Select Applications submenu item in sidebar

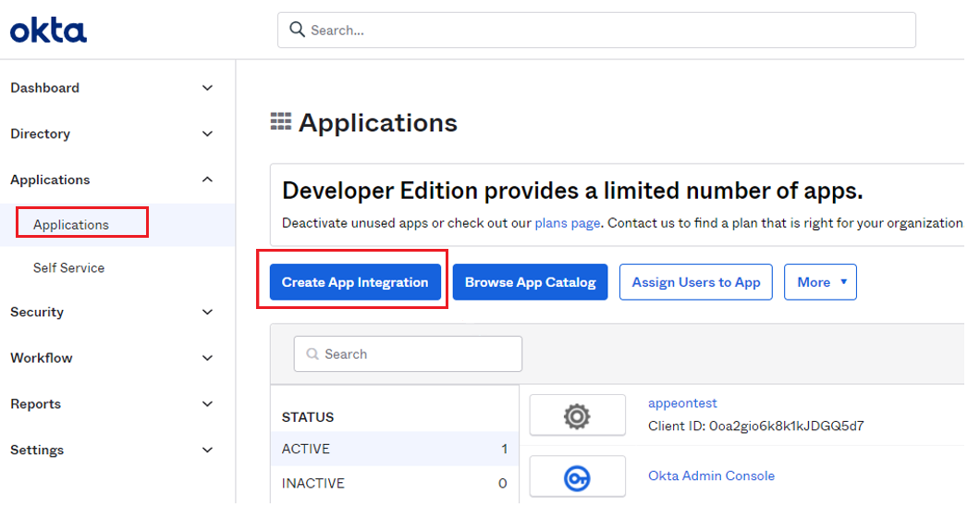click(71, 225)
